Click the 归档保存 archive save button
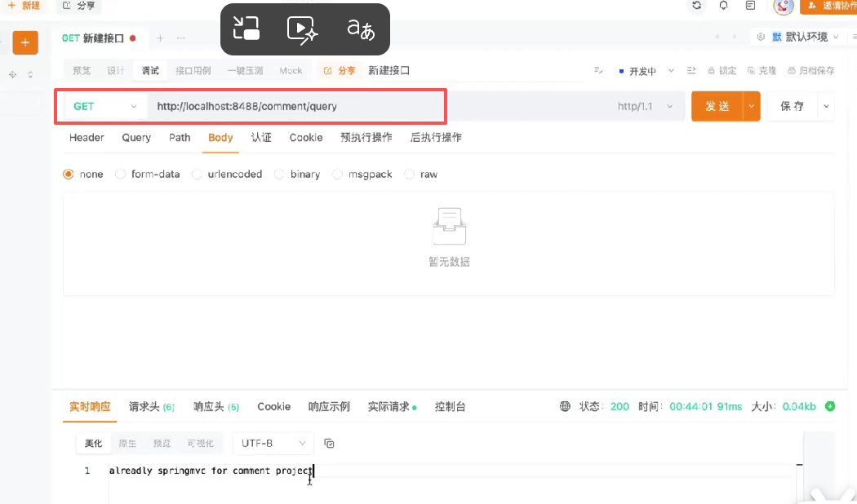 pyautogui.click(x=810, y=70)
